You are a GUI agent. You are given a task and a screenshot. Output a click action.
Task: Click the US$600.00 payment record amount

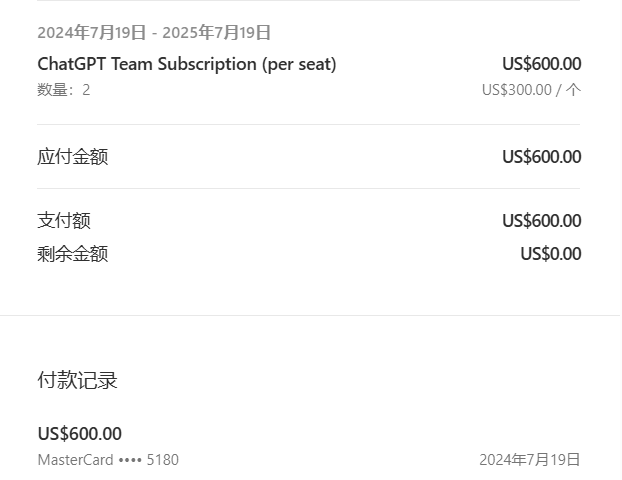pos(80,434)
